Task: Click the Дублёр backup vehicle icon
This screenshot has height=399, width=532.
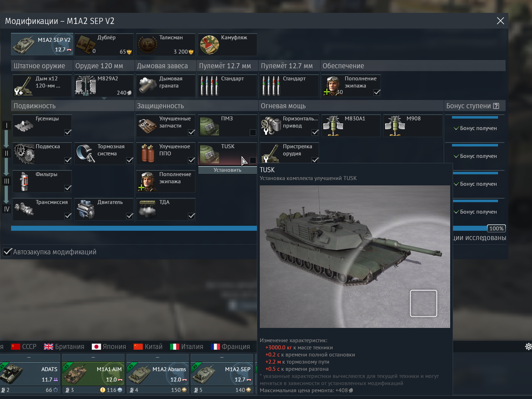Action: coord(86,45)
